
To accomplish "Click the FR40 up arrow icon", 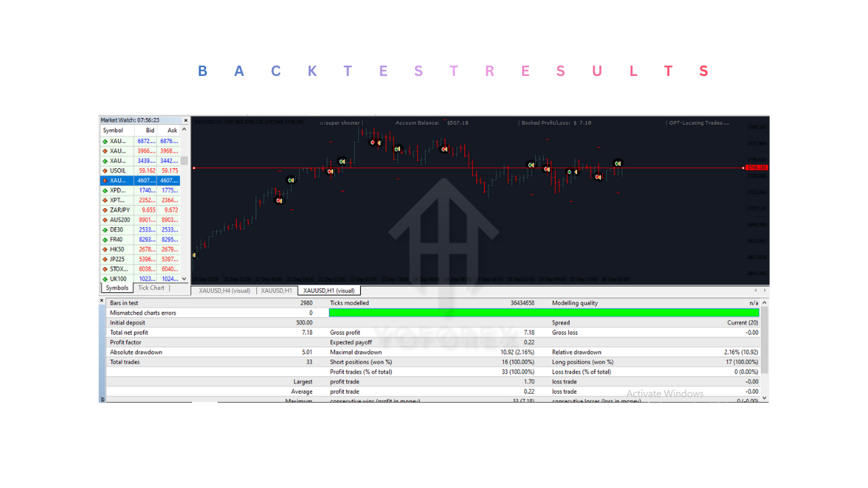I will [105, 240].
